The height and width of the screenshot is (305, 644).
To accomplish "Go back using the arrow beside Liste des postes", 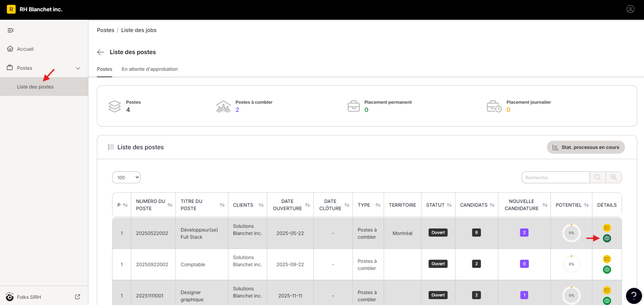I will (101, 52).
